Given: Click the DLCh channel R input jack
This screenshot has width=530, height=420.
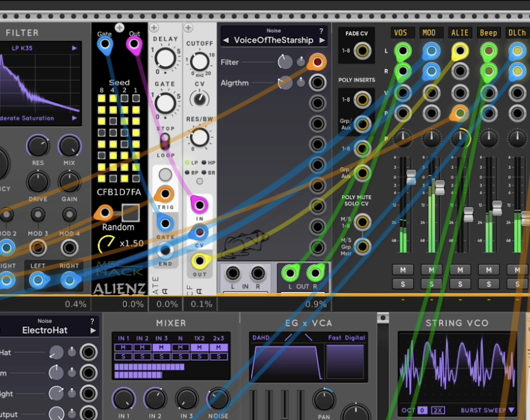Looking at the screenshot, I should coord(517,72).
